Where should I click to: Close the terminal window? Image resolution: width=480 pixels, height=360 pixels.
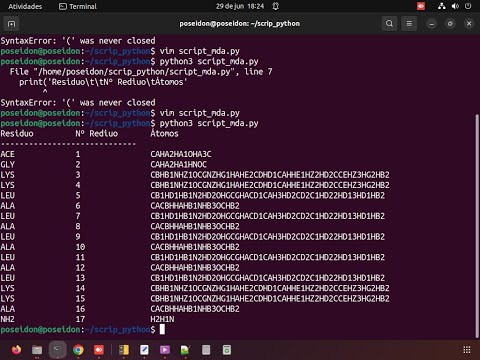coord(469,24)
